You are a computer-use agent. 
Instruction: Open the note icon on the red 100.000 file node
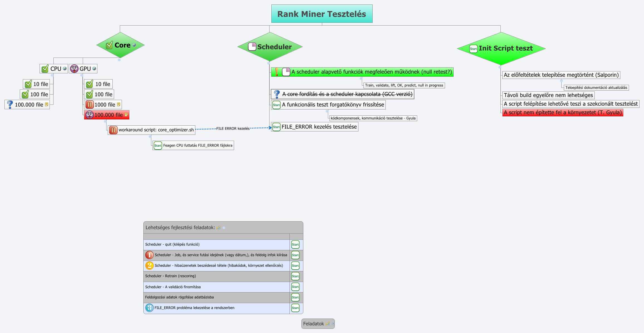(x=127, y=115)
